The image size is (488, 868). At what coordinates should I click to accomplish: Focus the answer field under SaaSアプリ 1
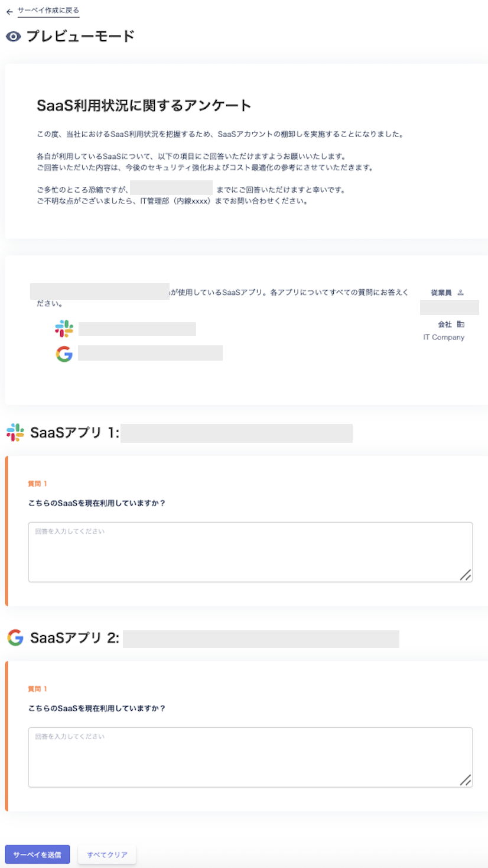(250, 552)
